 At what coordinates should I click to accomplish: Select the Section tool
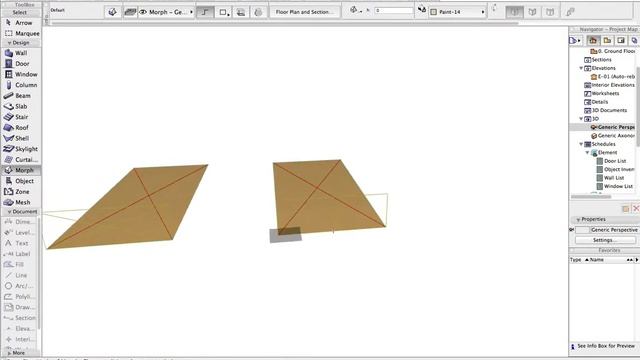[x=19, y=318]
